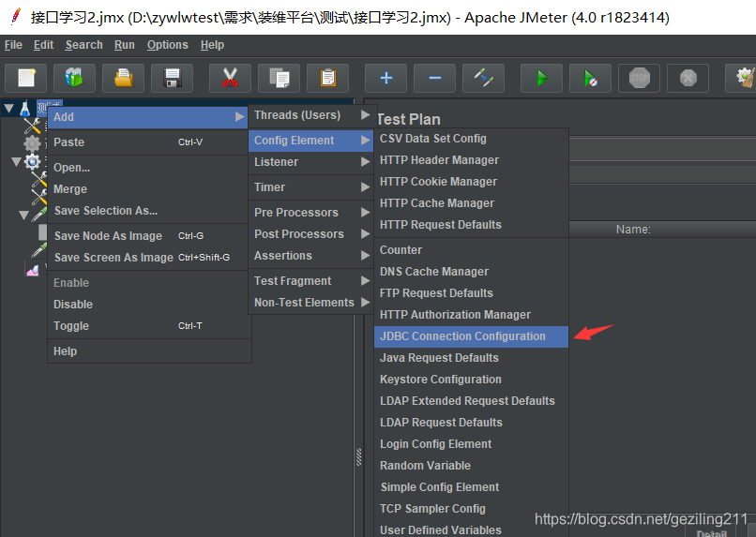Open the Edit menu
Screen dimensions: 756x537
tap(43, 45)
